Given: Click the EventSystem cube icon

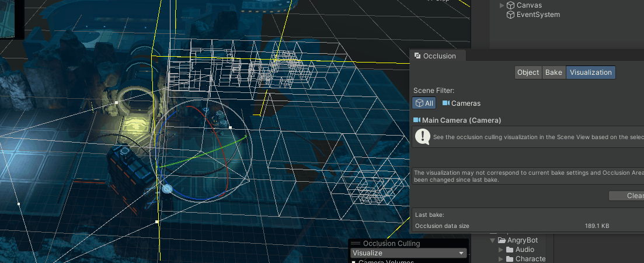Looking at the screenshot, I should pyautogui.click(x=510, y=15).
